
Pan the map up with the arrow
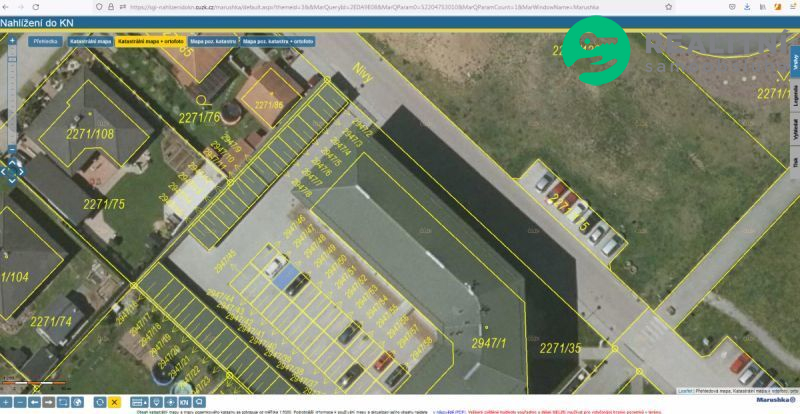pos(12,163)
